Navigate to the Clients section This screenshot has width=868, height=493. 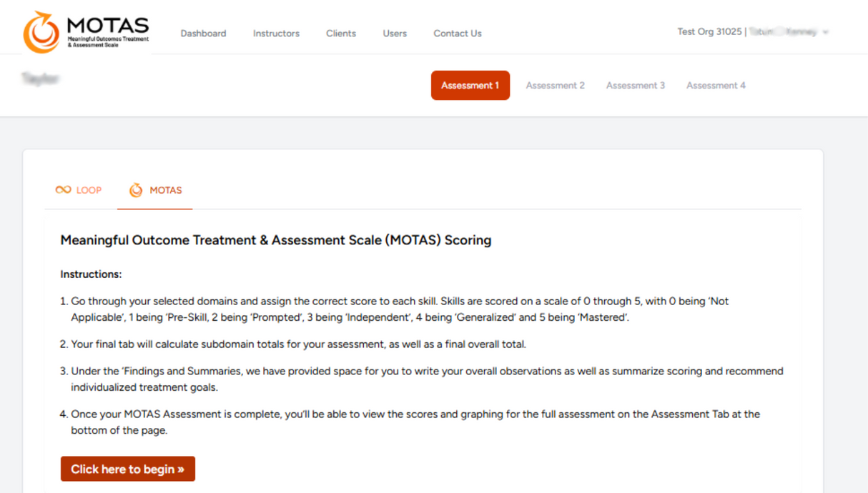341,34
